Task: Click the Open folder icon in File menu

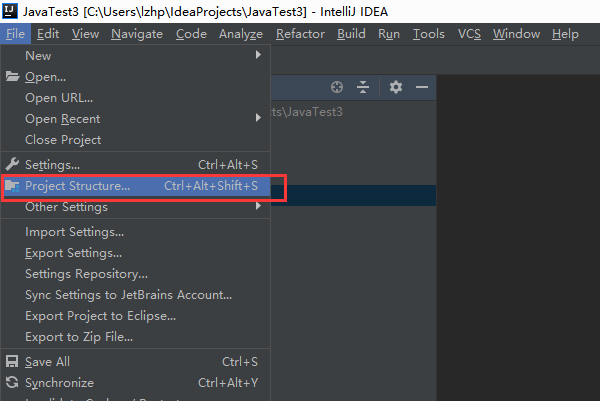Action: pos(12,77)
